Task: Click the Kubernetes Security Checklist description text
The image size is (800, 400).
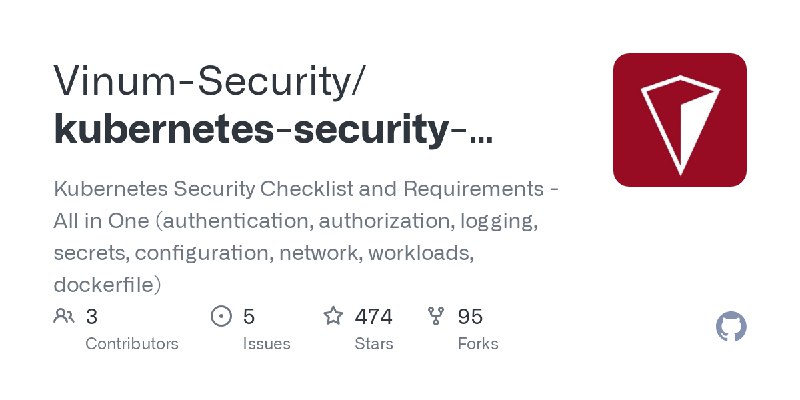Action: tap(306, 237)
